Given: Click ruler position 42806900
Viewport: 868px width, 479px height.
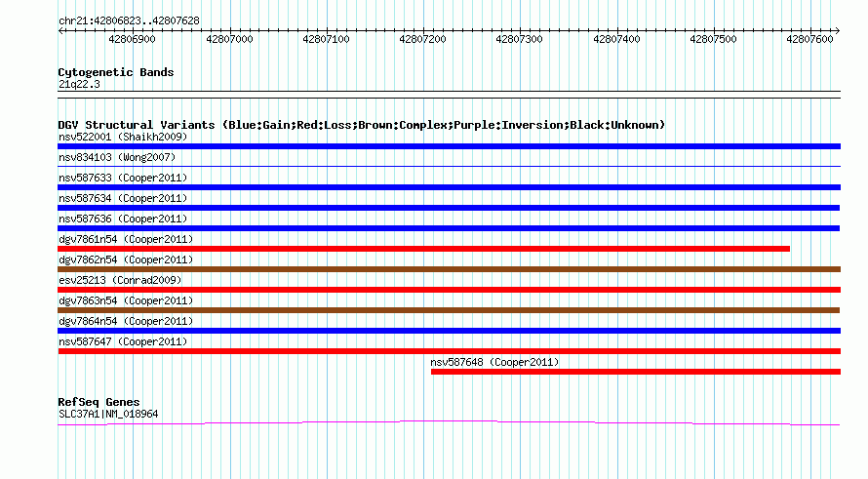Looking at the screenshot, I should [x=133, y=39].
